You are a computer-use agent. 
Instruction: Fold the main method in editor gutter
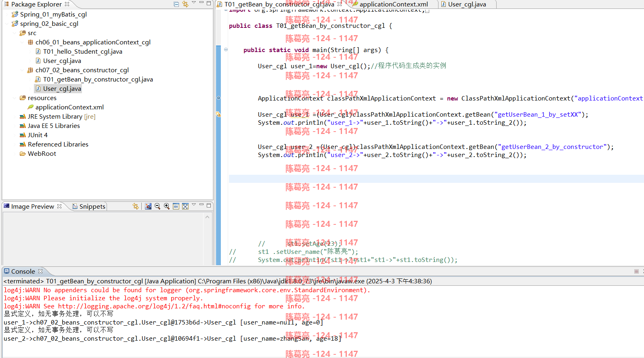point(226,50)
